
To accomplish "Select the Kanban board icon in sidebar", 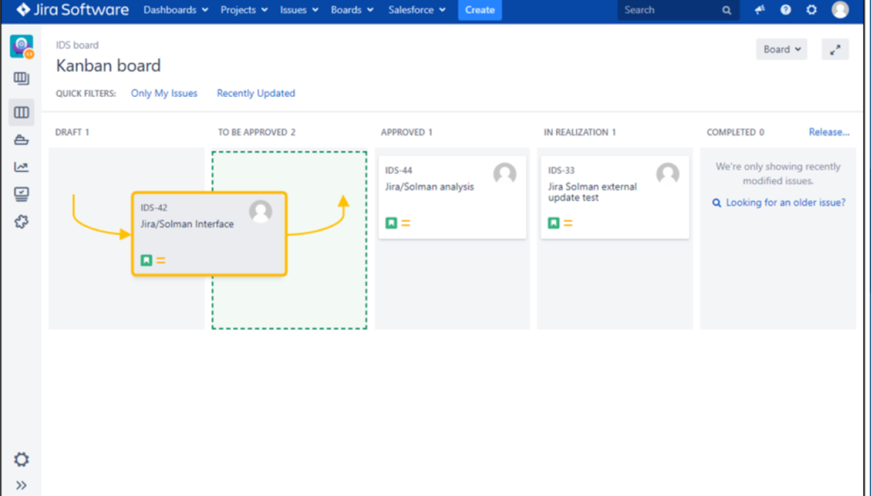I will point(21,112).
